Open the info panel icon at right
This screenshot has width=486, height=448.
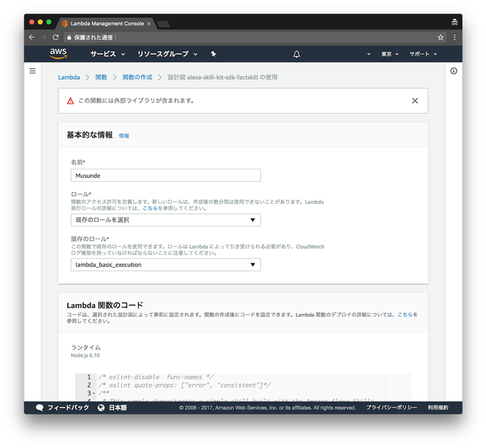pyautogui.click(x=453, y=71)
